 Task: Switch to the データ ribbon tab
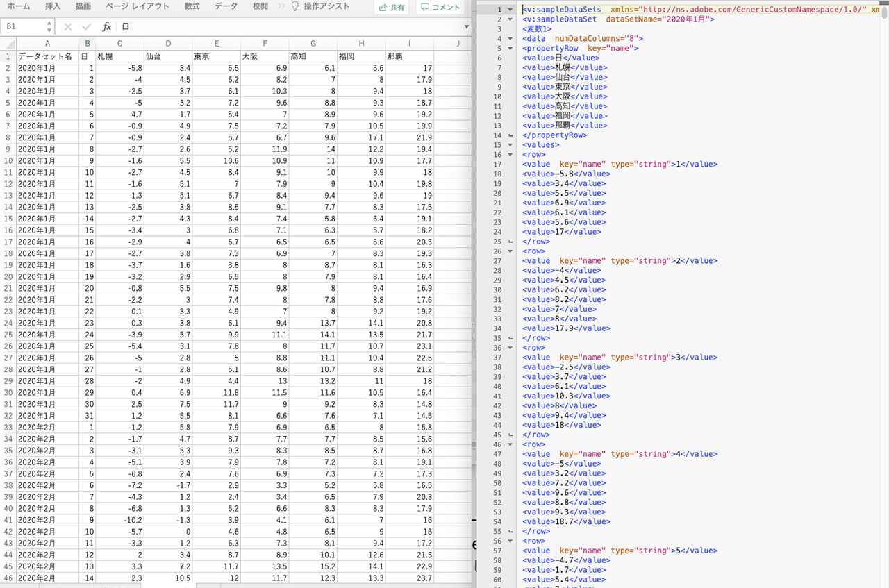coord(226,6)
